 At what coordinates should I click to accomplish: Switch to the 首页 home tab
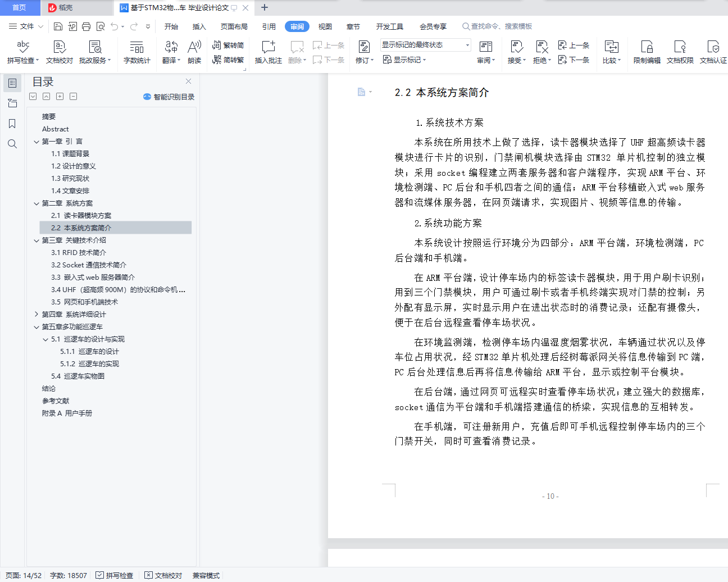(x=20, y=8)
